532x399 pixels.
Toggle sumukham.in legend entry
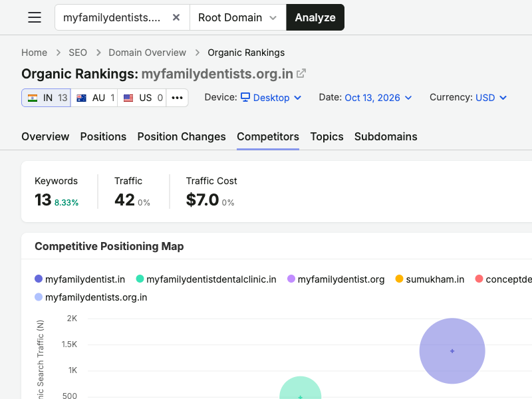point(430,279)
